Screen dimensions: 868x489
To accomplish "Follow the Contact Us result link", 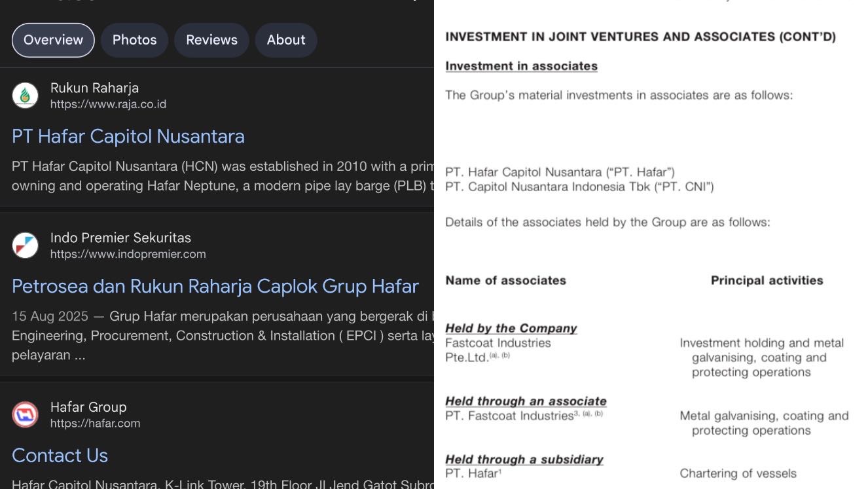I will point(60,455).
